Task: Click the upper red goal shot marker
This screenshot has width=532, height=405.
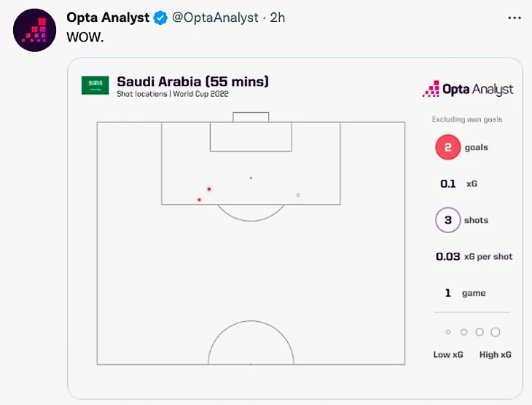Action: pyautogui.click(x=209, y=189)
